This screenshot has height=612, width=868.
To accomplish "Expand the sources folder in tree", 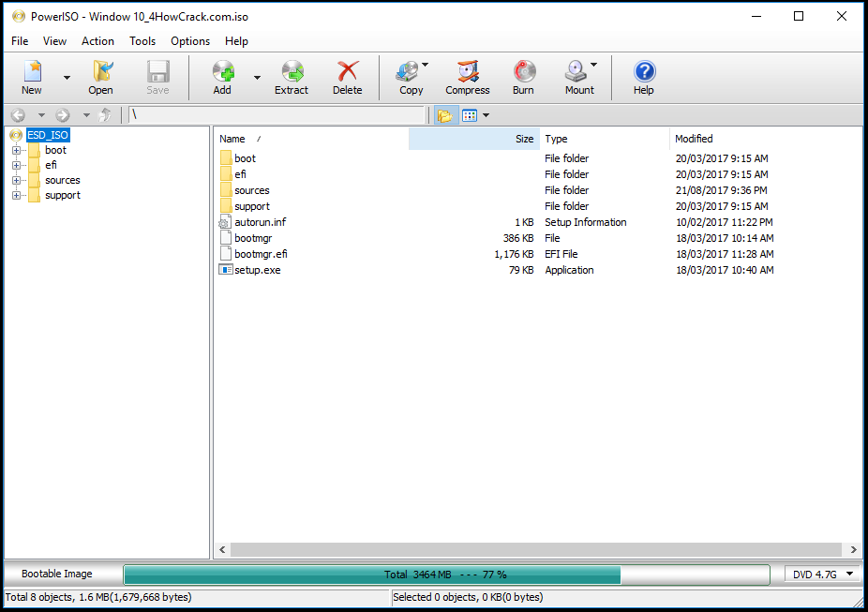I will (17, 180).
